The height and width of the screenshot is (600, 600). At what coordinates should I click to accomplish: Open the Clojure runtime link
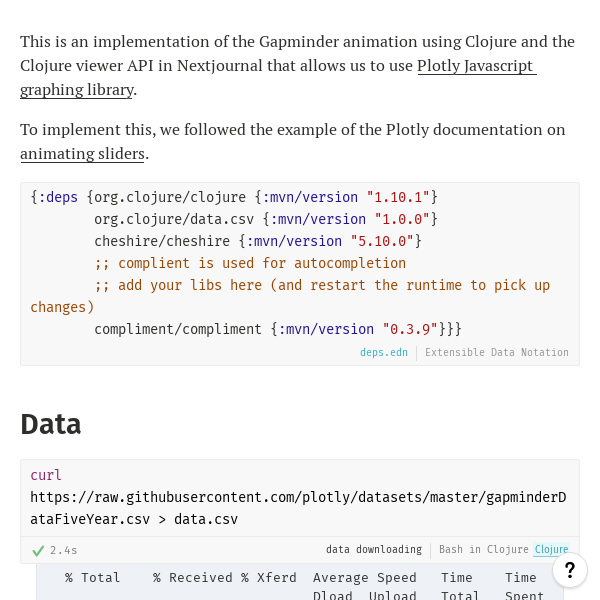[x=551, y=549]
